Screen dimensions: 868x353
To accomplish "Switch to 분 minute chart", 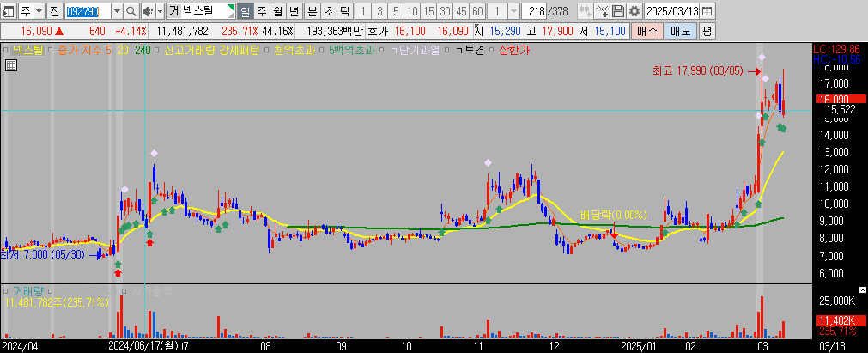I will (x=313, y=10).
